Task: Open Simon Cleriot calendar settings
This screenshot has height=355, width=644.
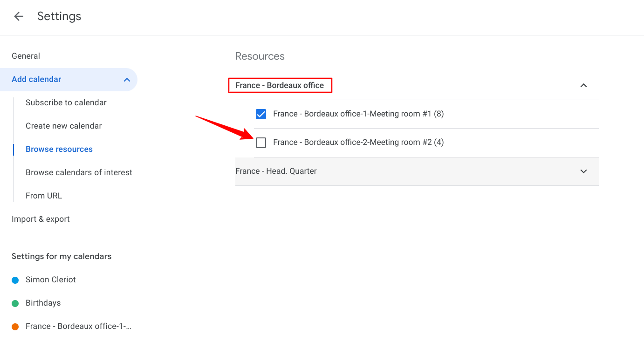Action: pyautogui.click(x=51, y=280)
